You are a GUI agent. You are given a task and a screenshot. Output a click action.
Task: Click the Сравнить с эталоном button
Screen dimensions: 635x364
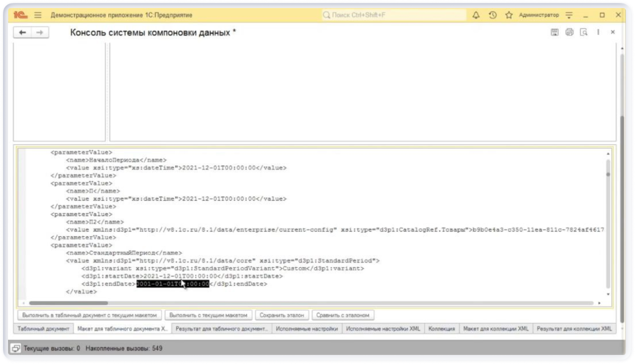343,315
